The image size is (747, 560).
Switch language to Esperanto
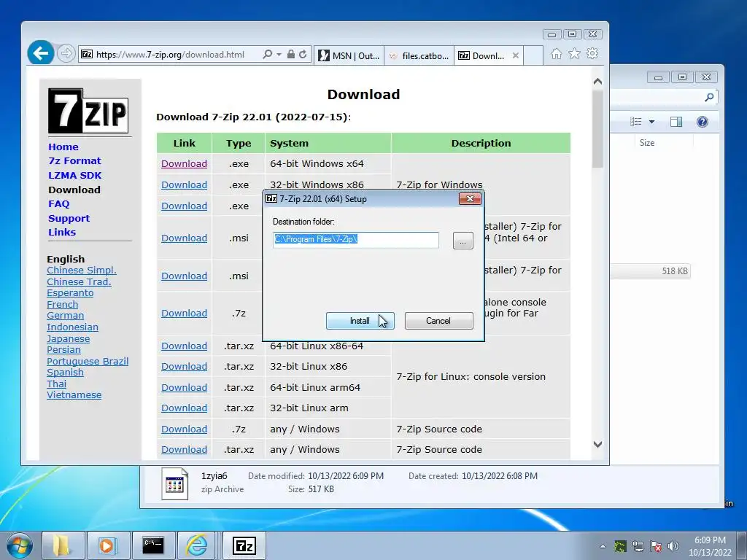coord(70,293)
